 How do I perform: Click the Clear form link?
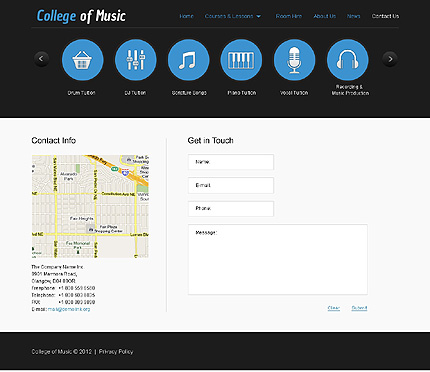coord(334,308)
